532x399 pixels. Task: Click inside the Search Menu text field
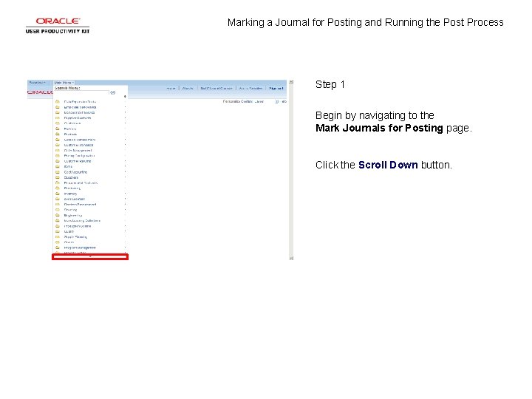tap(81, 92)
